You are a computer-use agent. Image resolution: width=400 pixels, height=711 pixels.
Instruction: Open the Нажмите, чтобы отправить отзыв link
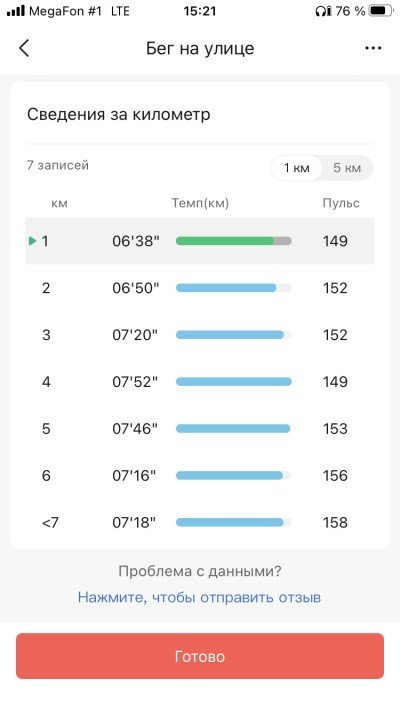click(x=200, y=597)
